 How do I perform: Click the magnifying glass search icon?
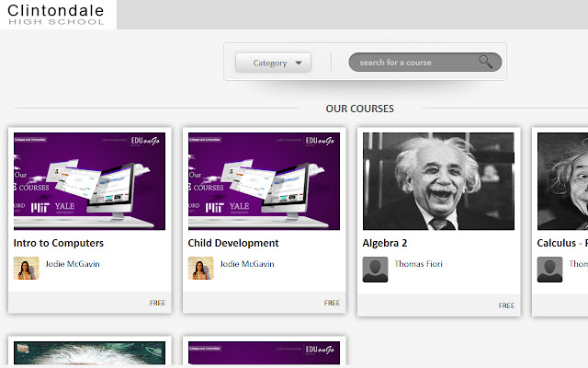[485, 62]
